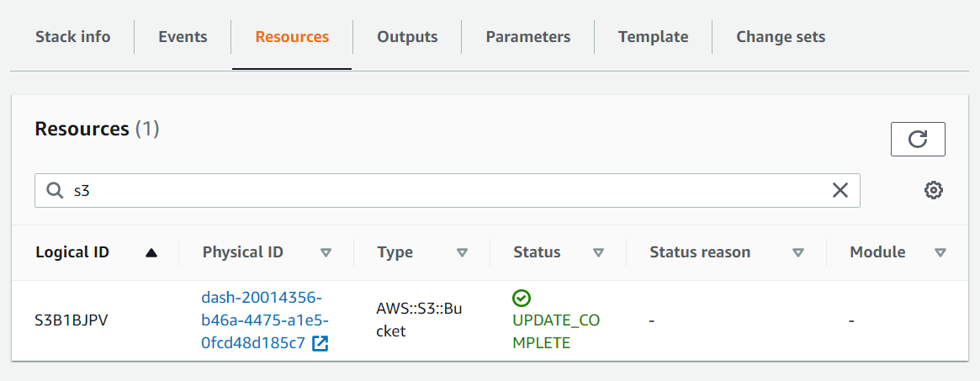
Task: Go to the Outputs tab
Action: 407,37
